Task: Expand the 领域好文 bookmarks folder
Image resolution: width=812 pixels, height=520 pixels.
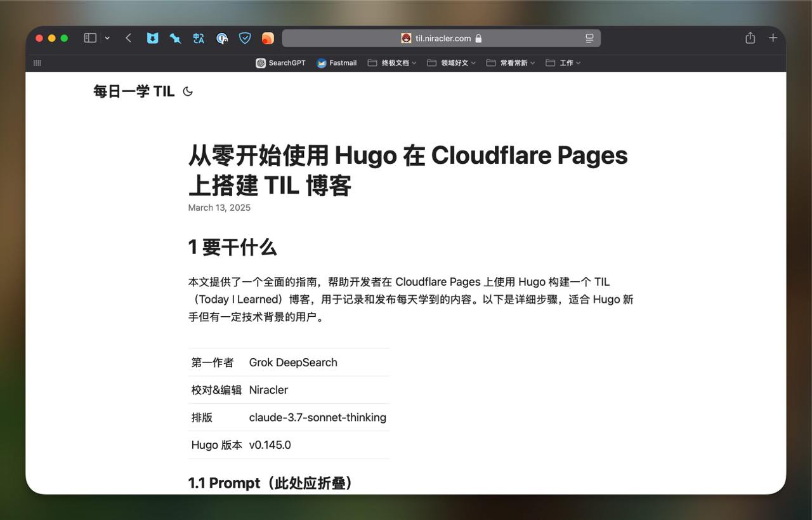Action: coord(451,63)
